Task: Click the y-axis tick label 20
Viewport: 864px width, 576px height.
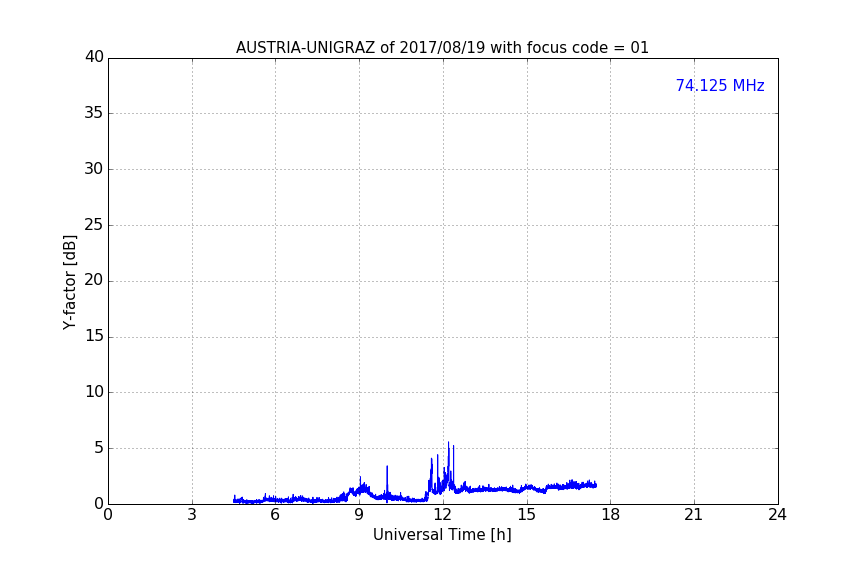Action: point(94,280)
